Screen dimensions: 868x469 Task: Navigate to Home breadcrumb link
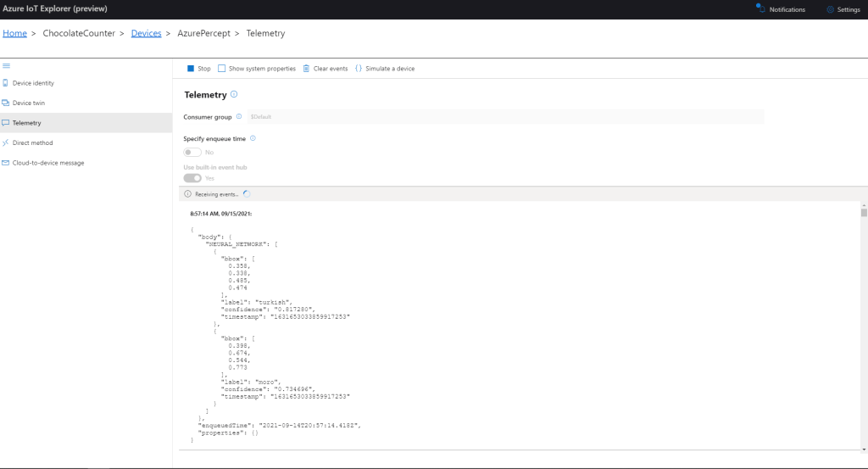click(14, 33)
